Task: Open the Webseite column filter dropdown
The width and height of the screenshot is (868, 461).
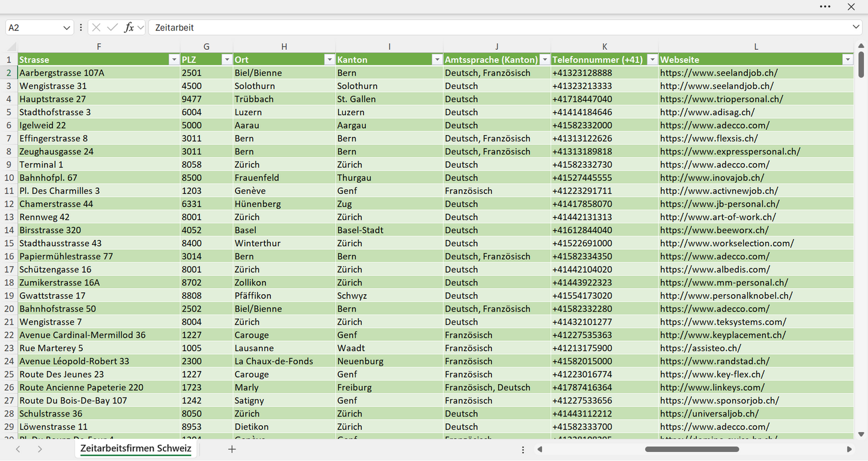Action: pos(848,59)
